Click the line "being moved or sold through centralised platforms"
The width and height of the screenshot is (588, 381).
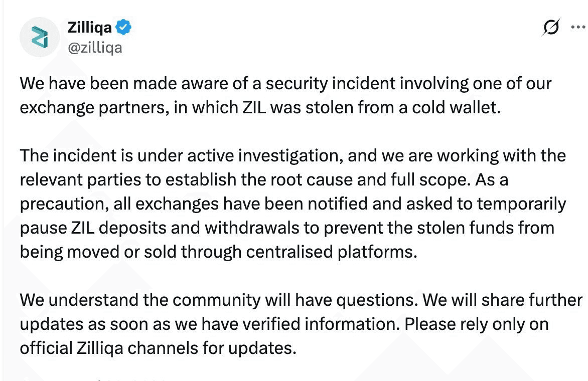coord(218,252)
